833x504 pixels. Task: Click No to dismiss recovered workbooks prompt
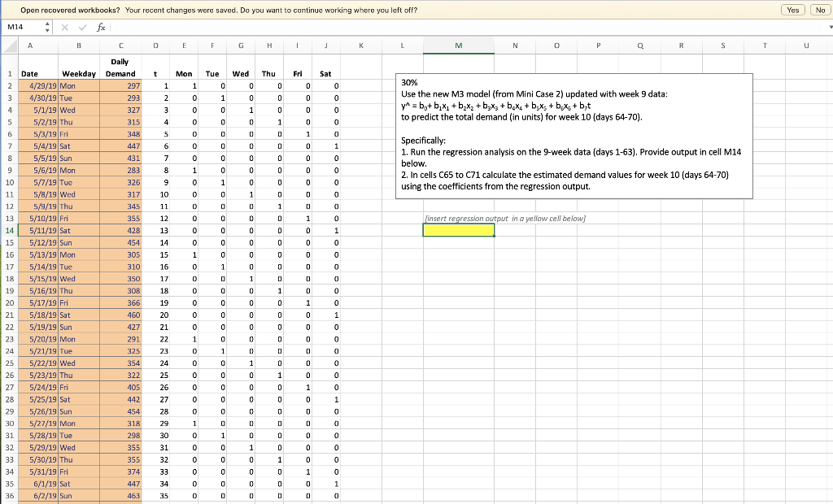coord(820,10)
